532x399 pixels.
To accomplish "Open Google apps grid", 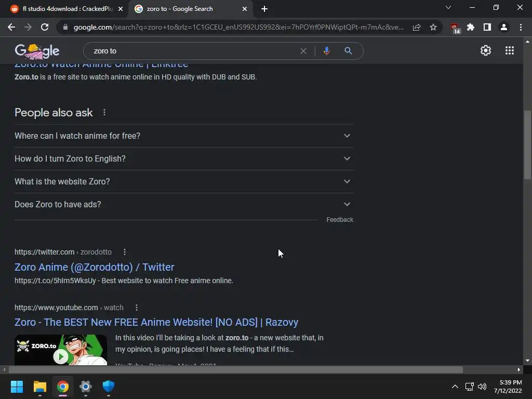I will (509, 50).
